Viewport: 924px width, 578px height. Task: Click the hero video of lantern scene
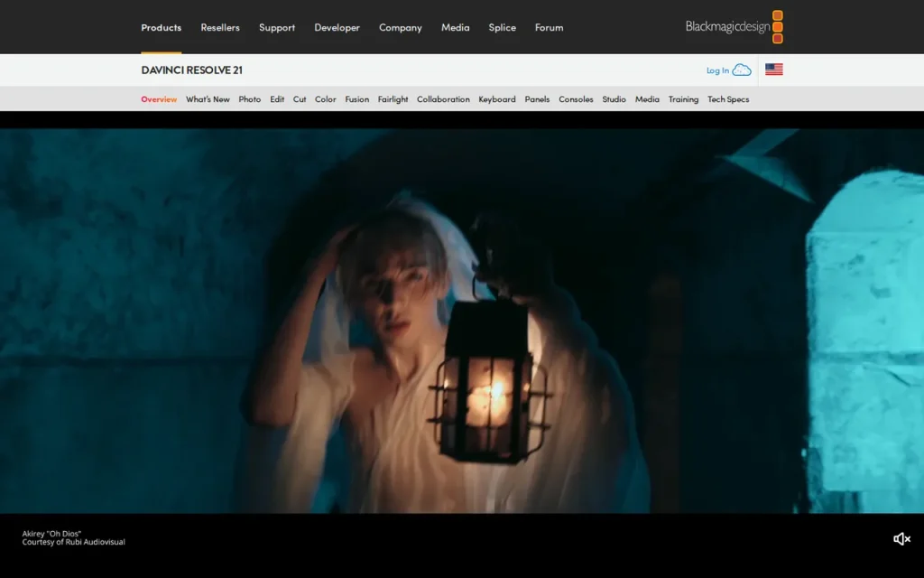coord(462,321)
